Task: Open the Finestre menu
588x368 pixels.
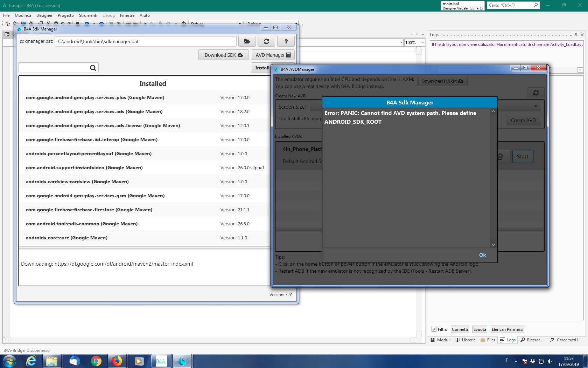Action: click(x=127, y=15)
